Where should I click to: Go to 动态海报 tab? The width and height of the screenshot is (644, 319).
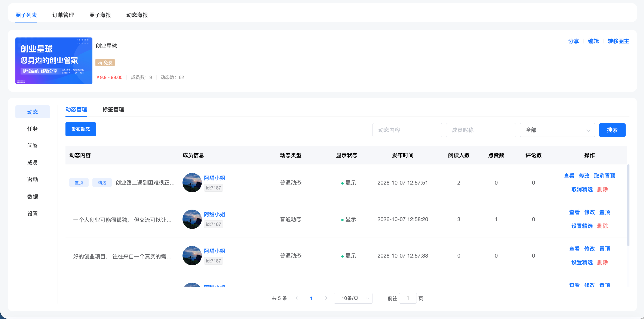[x=137, y=15]
